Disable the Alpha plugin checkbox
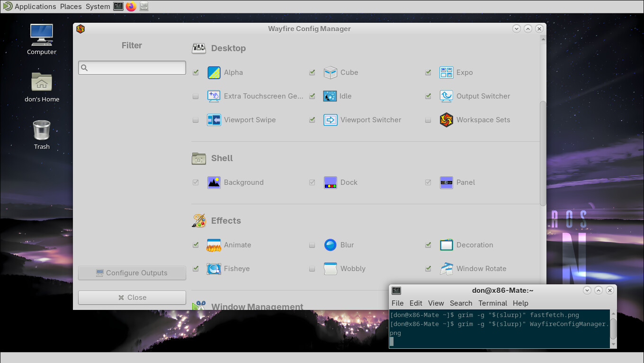This screenshot has height=363, width=644. click(196, 73)
